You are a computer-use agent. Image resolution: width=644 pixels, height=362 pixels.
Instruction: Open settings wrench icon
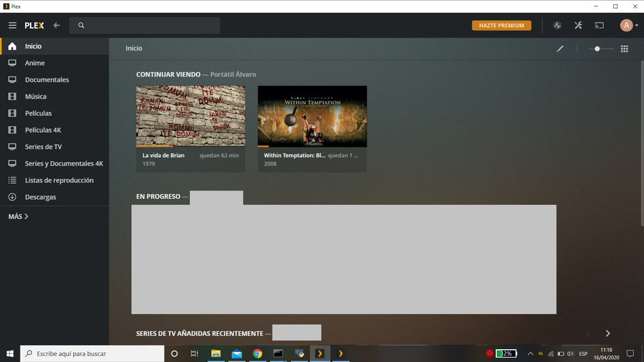(x=578, y=25)
